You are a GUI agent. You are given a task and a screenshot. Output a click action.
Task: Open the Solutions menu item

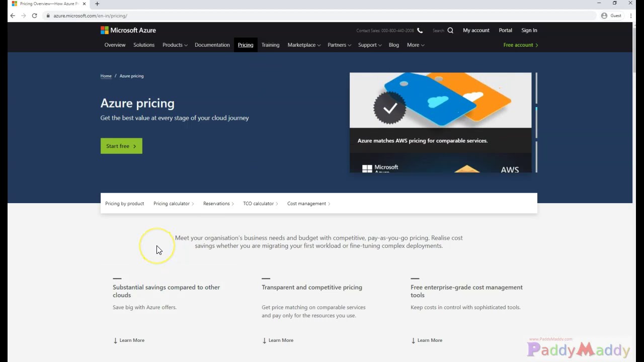pyautogui.click(x=144, y=45)
